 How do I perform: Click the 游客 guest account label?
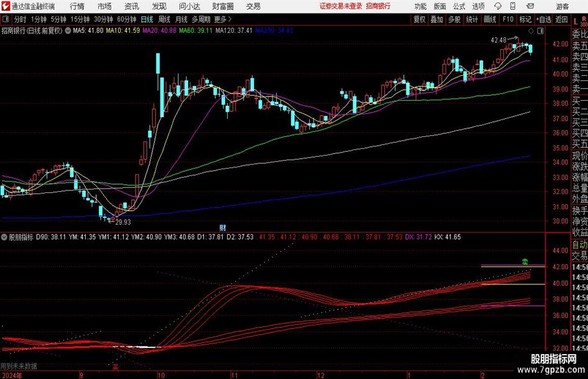tap(562, 6)
